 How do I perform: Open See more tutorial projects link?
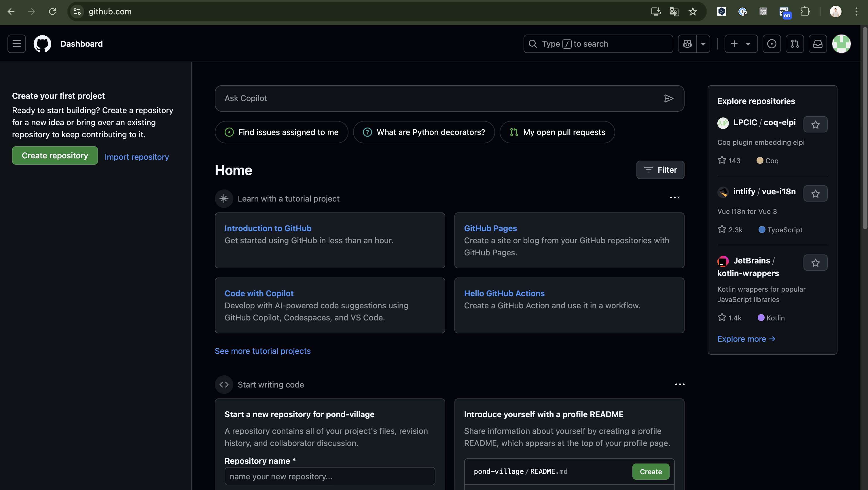point(262,351)
